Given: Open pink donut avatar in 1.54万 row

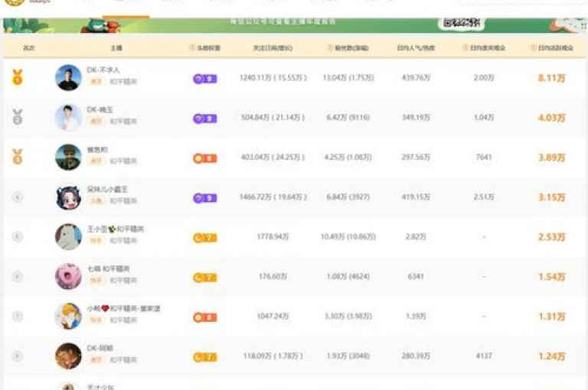Looking at the screenshot, I should [68, 277].
